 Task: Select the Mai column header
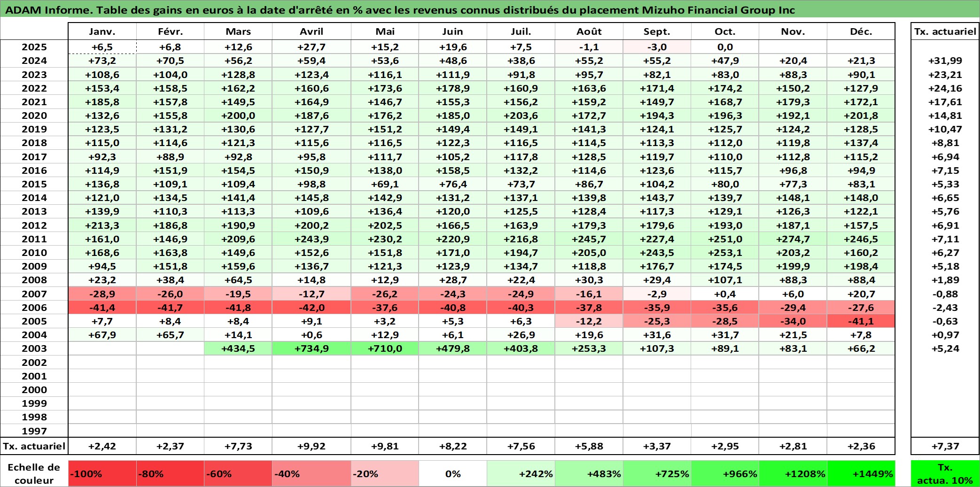click(x=385, y=31)
